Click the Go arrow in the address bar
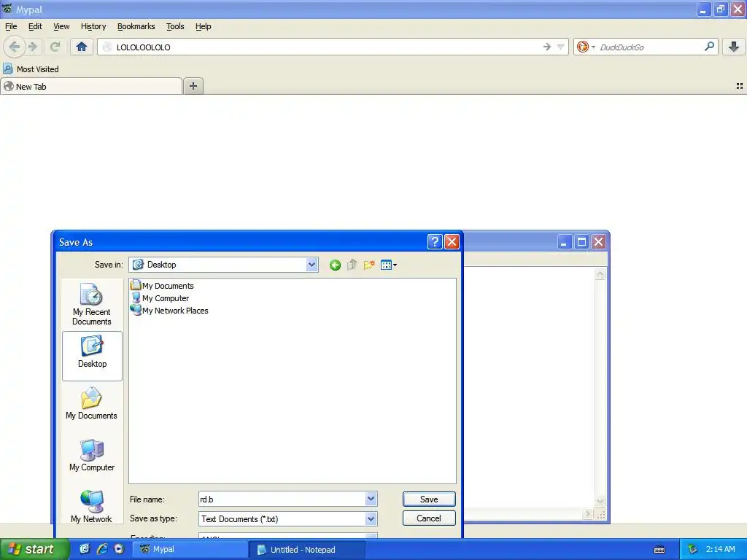The height and width of the screenshot is (560, 747). click(x=547, y=47)
